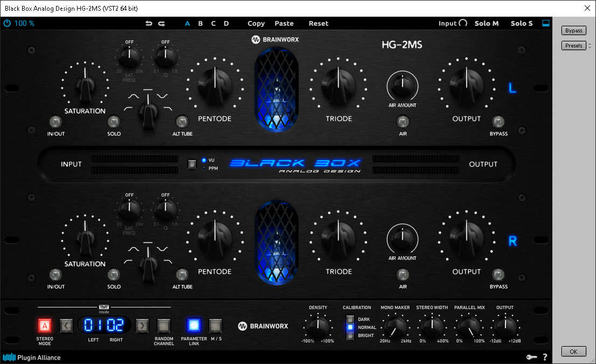Click the plugin power icon at top left
The width and height of the screenshot is (596, 364).
[x=7, y=23]
